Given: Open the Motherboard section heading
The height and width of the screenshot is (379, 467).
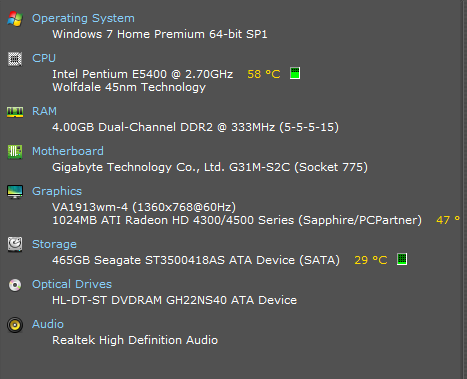Looking at the screenshot, I should [x=68, y=151].
